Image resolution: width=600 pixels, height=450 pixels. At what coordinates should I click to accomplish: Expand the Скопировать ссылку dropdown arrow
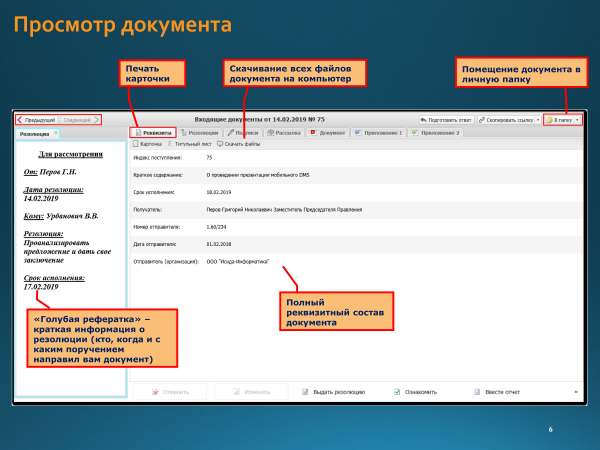[539, 119]
